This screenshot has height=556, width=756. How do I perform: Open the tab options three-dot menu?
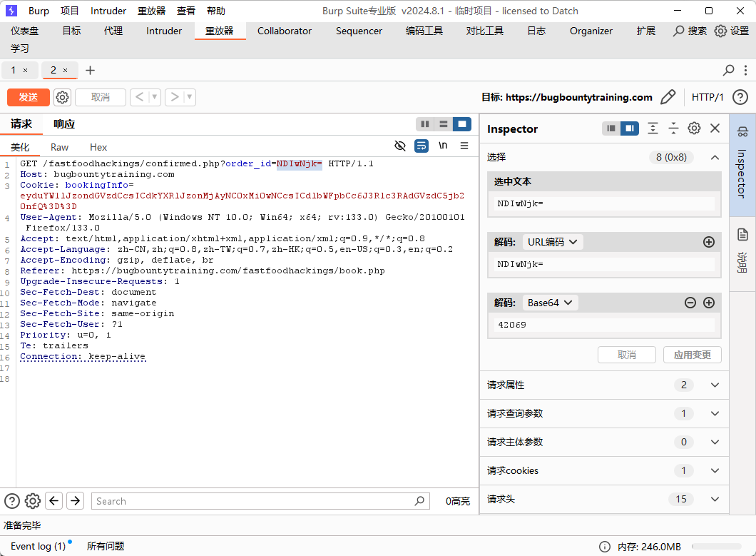tap(745, 71)
